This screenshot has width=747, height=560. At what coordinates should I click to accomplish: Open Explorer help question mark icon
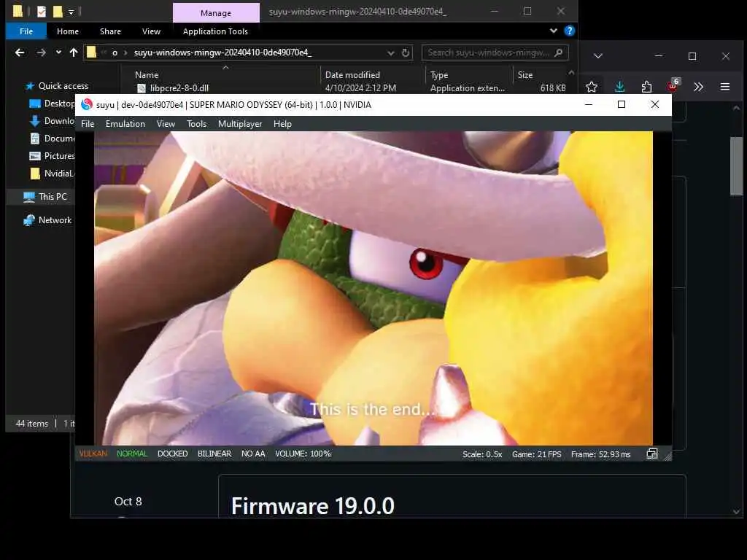pyautogui.click(x=569, y=31)
